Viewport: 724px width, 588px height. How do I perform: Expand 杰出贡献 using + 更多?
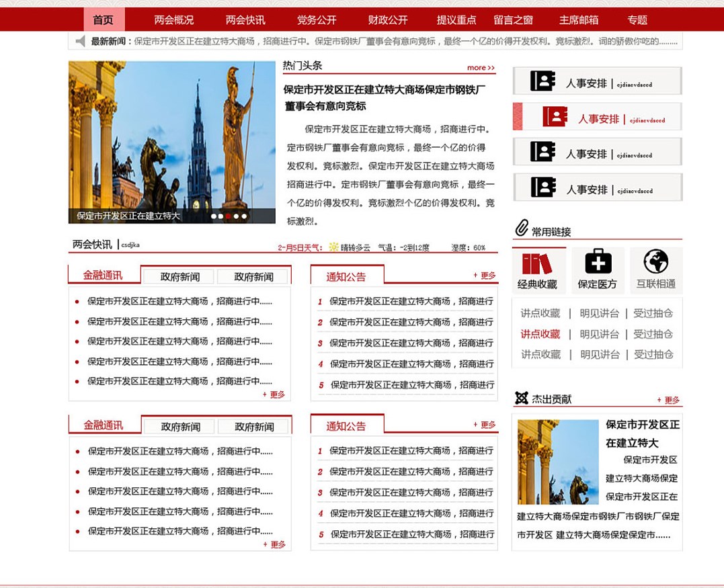click(670, 398)
